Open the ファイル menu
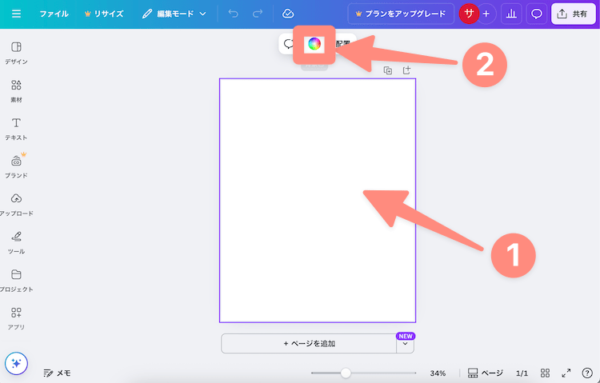This screenshot has width=600, height=383. click(54, 14)
